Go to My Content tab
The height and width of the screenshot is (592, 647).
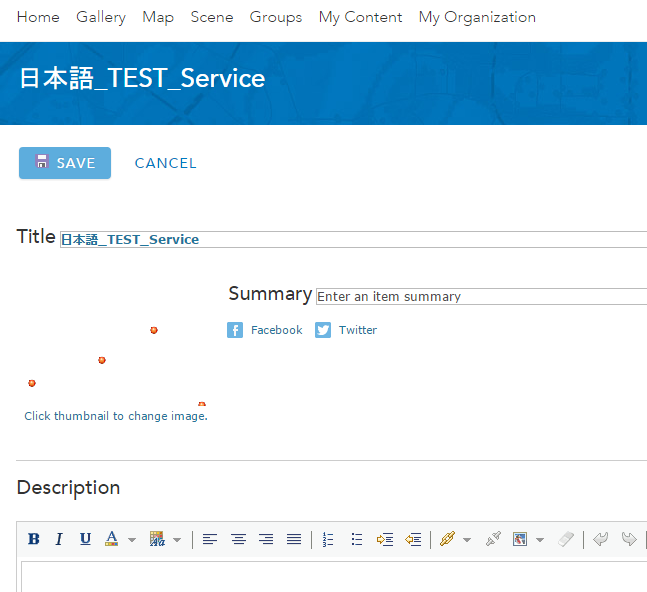(360, 17)
